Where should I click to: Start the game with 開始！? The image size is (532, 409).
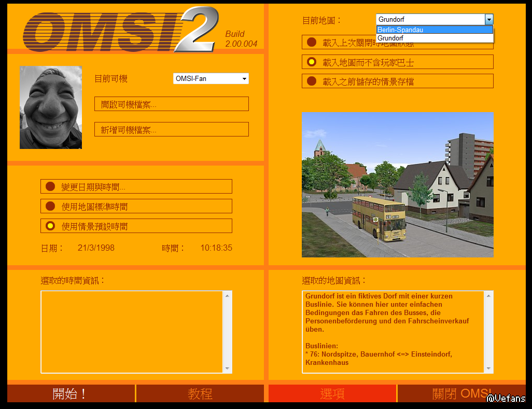[x=71, y=393]
